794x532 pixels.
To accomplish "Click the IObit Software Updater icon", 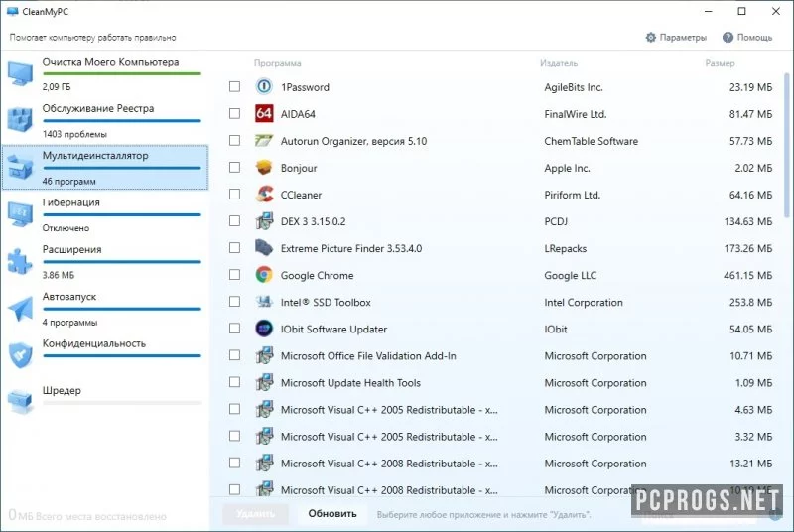I will pos(264,329).
